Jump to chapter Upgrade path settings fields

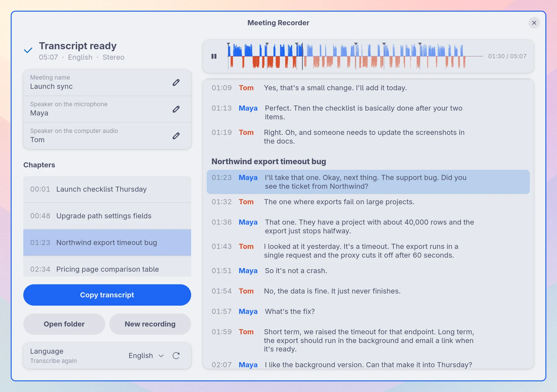[x=107, y=216]
